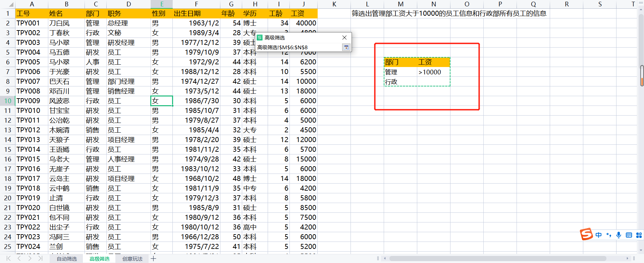This screenshot has height=263, width=644.
Task: Click the birthdate cell 1977/12/12
Action: pos(197,43)
